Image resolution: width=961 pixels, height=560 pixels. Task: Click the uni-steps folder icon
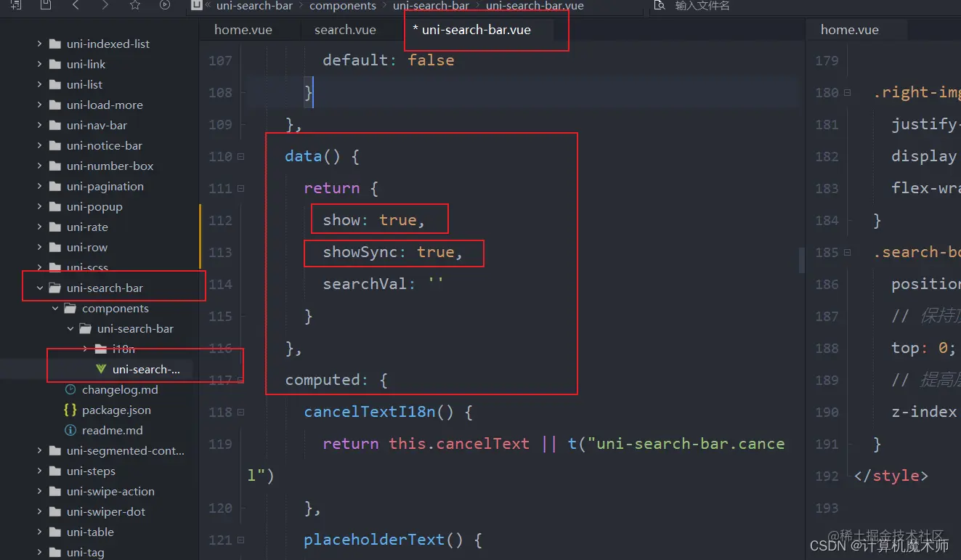54,471
